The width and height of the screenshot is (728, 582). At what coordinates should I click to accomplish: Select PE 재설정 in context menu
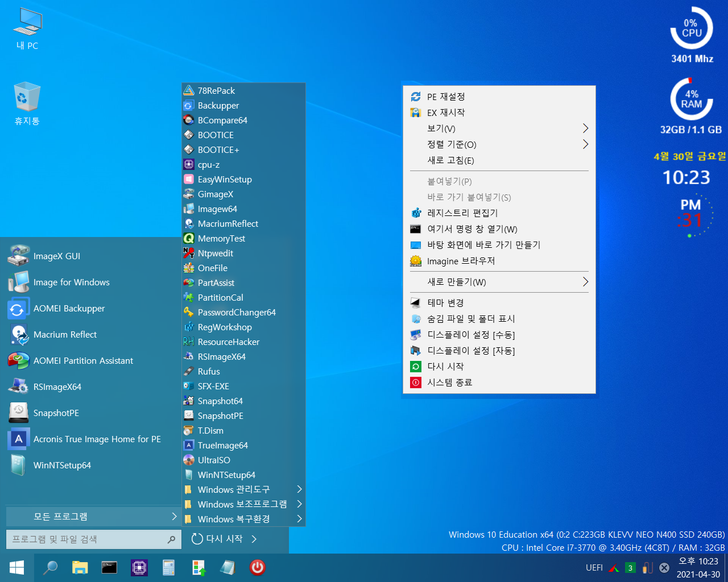499,97
